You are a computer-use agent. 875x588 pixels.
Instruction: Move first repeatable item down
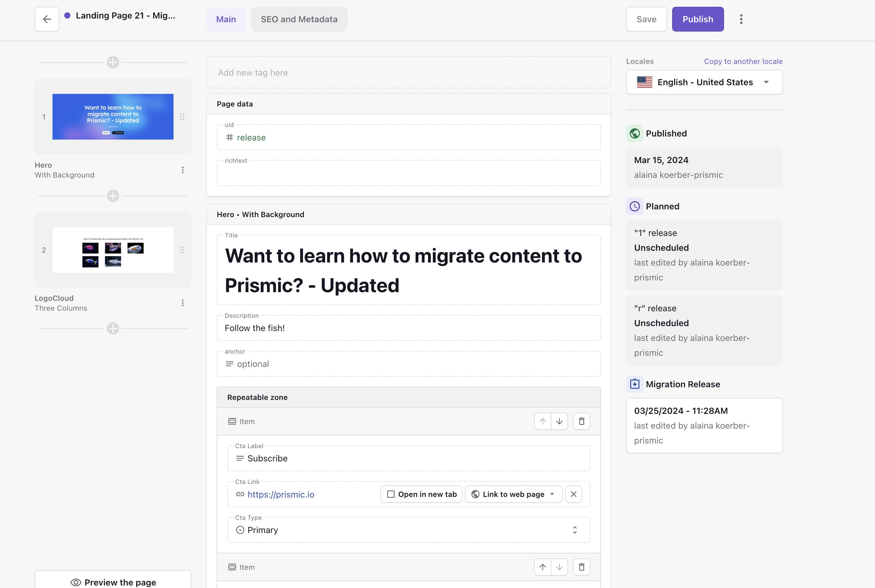tap(559, 421)
